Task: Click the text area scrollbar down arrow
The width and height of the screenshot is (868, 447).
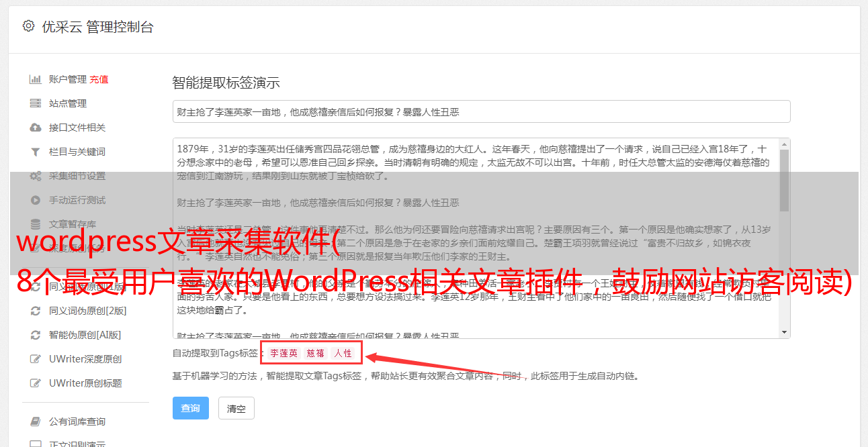Action: click(784, 332)
